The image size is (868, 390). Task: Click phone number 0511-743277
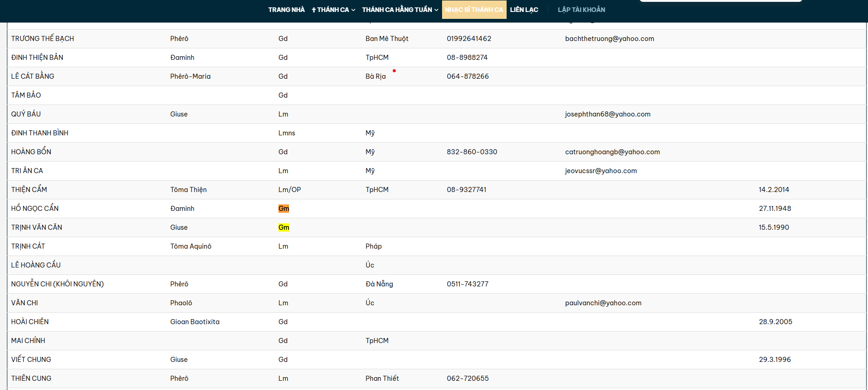[467, 284]
